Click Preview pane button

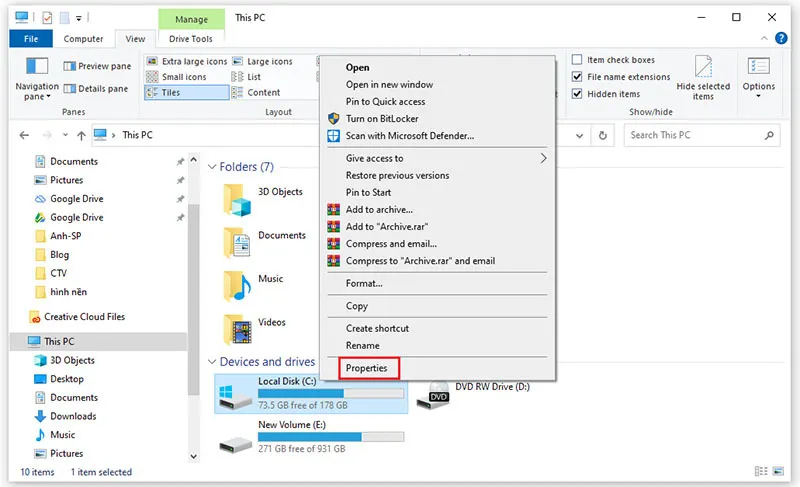point(96,67)
